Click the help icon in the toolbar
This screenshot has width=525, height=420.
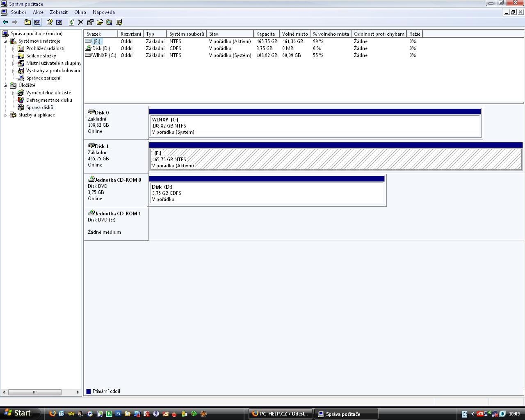click(49, 22)
